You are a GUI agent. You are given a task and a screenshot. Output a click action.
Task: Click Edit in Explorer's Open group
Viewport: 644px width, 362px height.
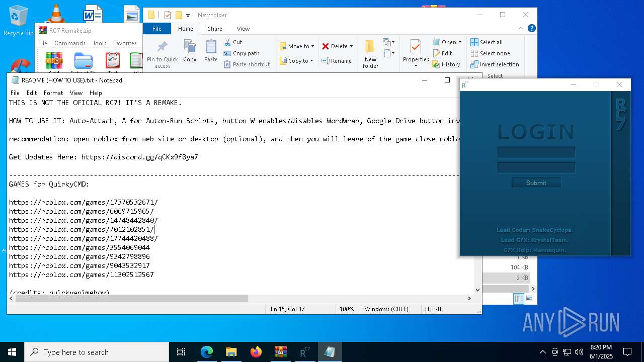point(442,53)
